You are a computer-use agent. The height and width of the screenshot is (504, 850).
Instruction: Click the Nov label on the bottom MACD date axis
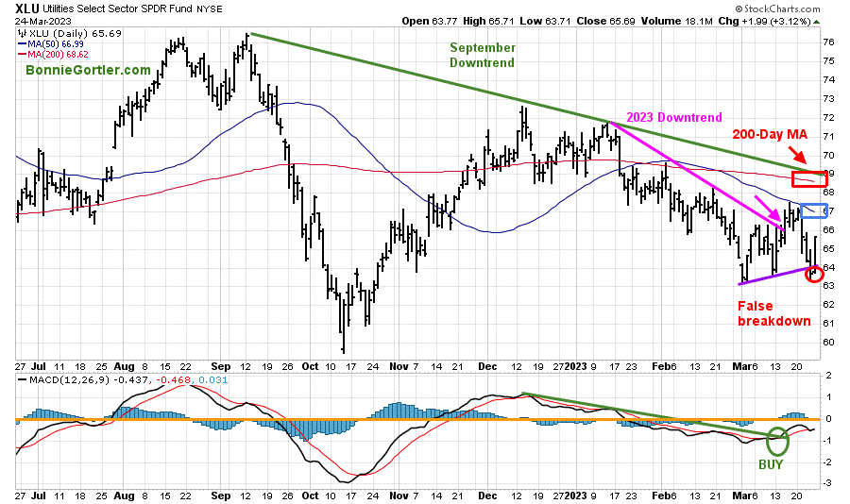(x=399, y=496)
